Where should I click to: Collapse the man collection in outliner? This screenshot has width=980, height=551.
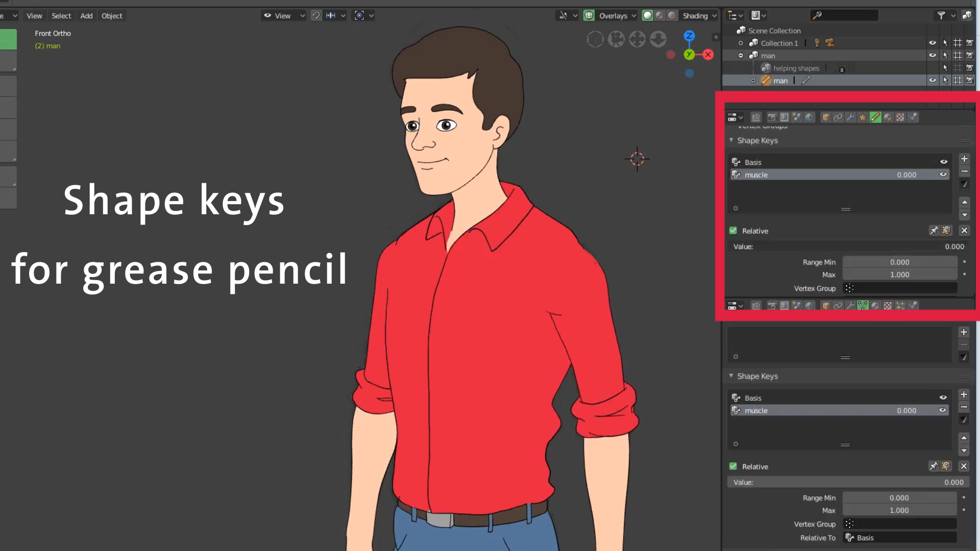tap(741, 56)
